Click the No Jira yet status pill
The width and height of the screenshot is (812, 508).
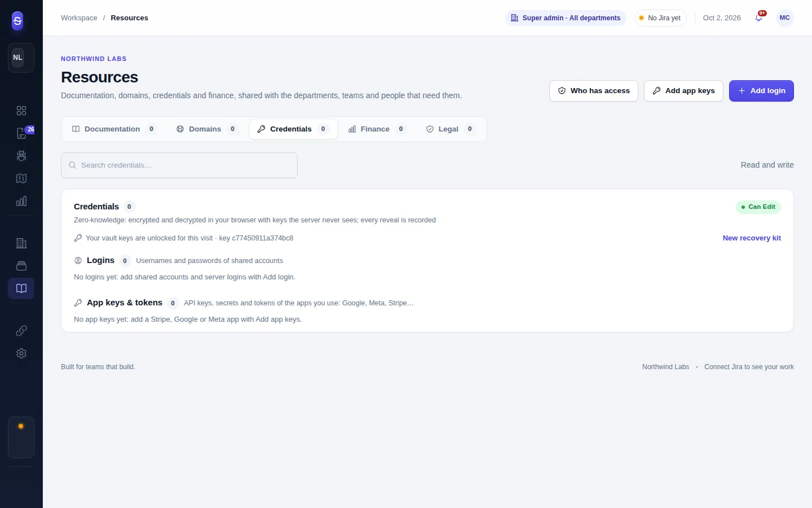coord(660,18)
